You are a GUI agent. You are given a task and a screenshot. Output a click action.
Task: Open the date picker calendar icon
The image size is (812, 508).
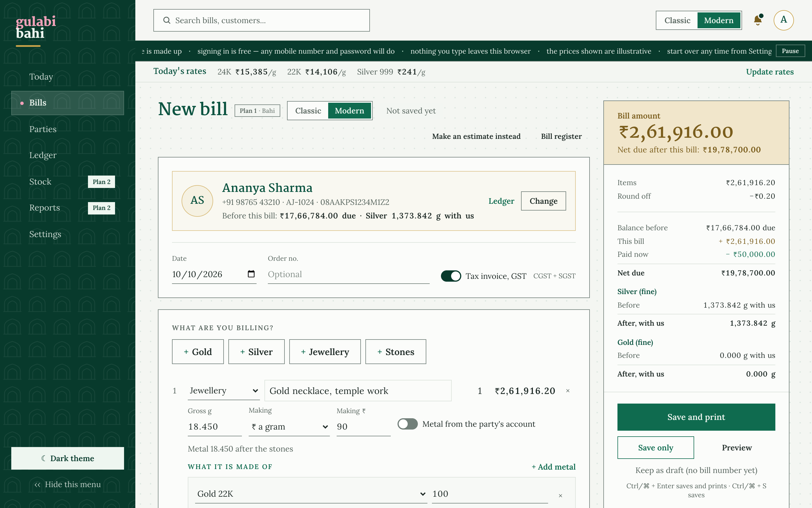[251, 274]
